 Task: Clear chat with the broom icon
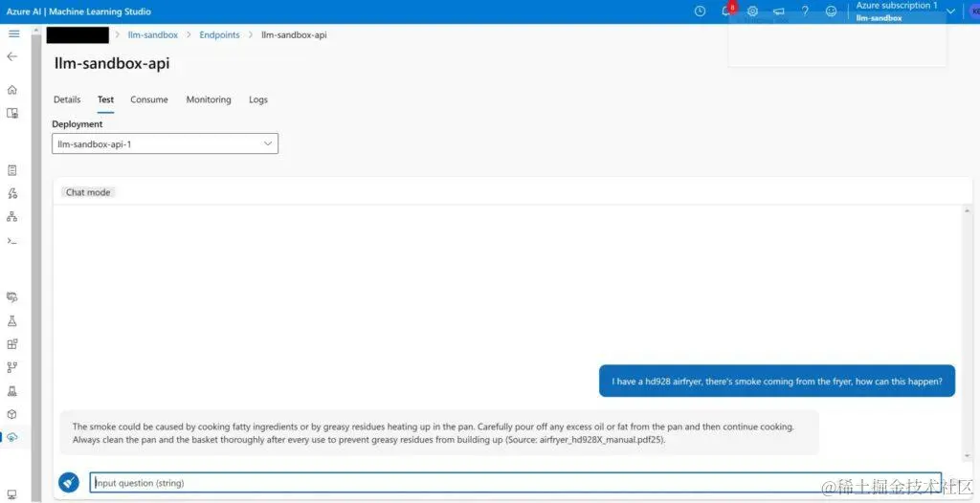click(69, 482)
